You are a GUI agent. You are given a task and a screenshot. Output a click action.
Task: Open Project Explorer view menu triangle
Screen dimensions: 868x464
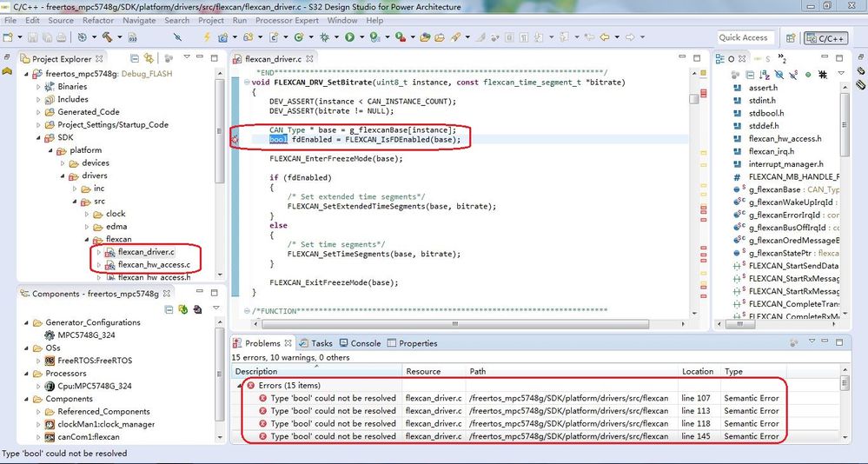[x=187, y=56]
